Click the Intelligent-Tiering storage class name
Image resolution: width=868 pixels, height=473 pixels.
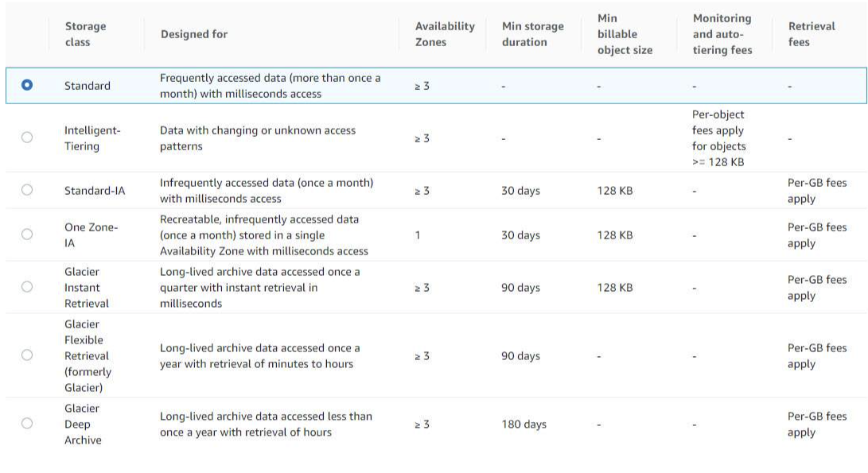pos(92,138)
